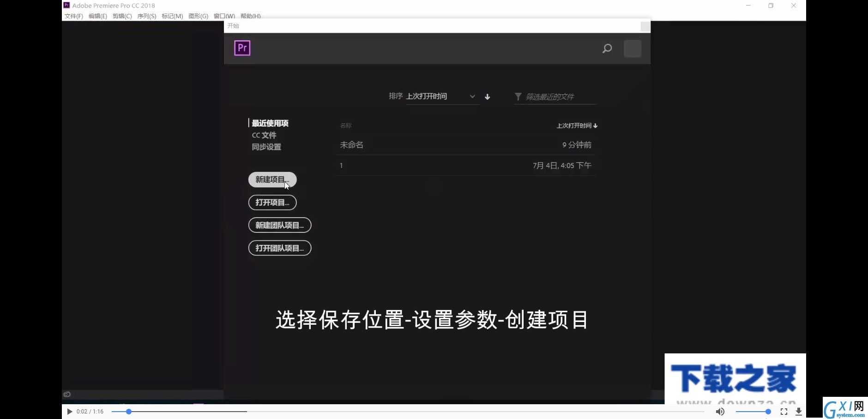Minimize the Adobe Premiere Pro window
The width and height of the screenshot is (868, 419).
[748, 6]
